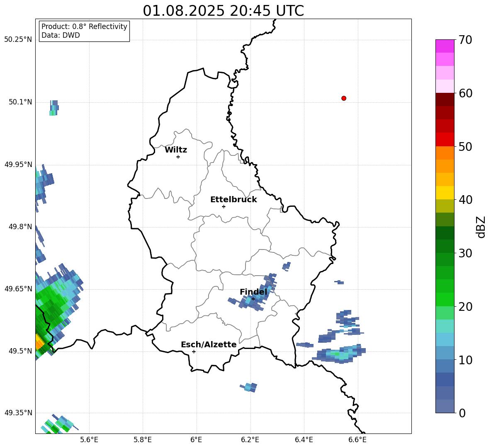Image resolution: width=491 pixels, height=448 pixels.
Task: Click the 6.2°E longitude label
Action: 250,440
